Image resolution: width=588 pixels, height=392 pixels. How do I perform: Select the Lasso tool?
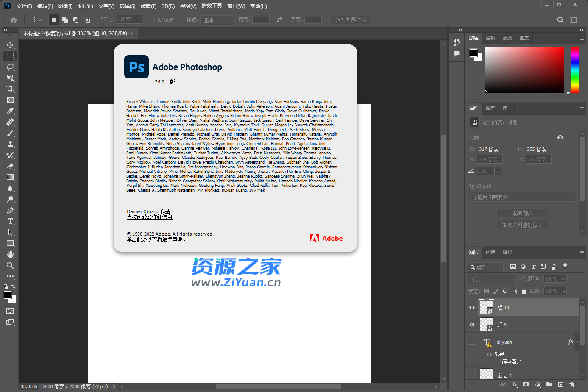click(x=10, y=67)
